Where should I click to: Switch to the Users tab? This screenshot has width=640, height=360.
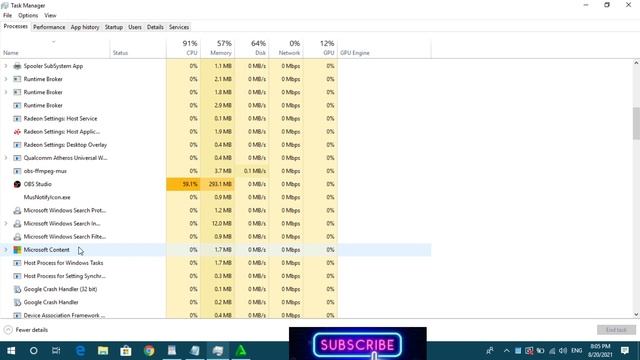tap(135, 27)
